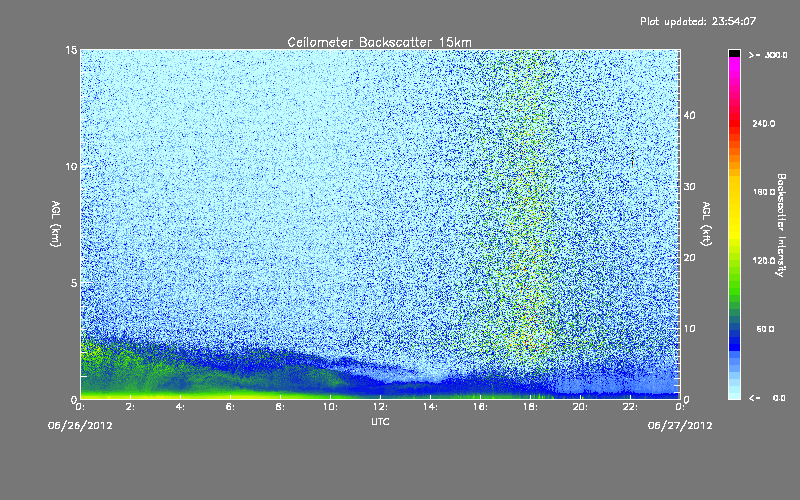The height and width of the screenshot is (500, 800).
Task: Click the "14:" UTC hour tick label
Action: (x=431, y=407)
